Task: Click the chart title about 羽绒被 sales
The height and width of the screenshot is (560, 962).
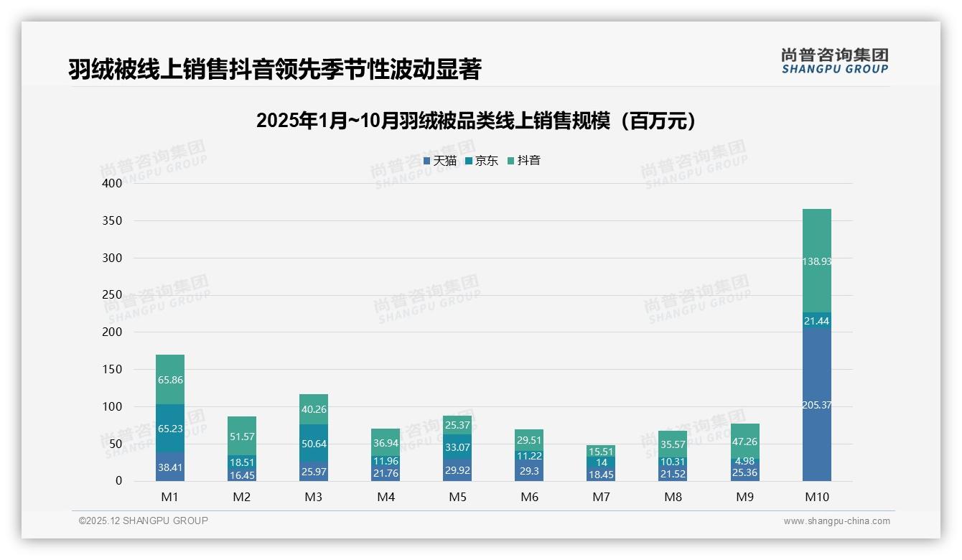Action: click(476, 119)
